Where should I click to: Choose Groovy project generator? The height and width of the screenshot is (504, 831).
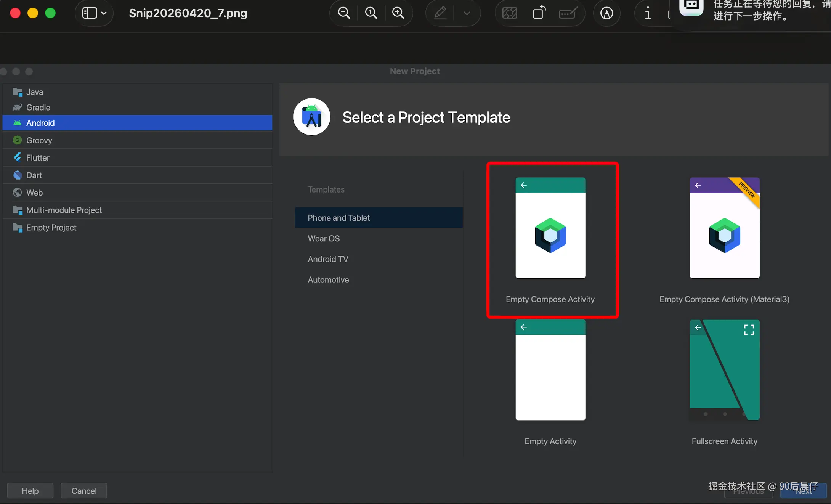click(39, 140)
